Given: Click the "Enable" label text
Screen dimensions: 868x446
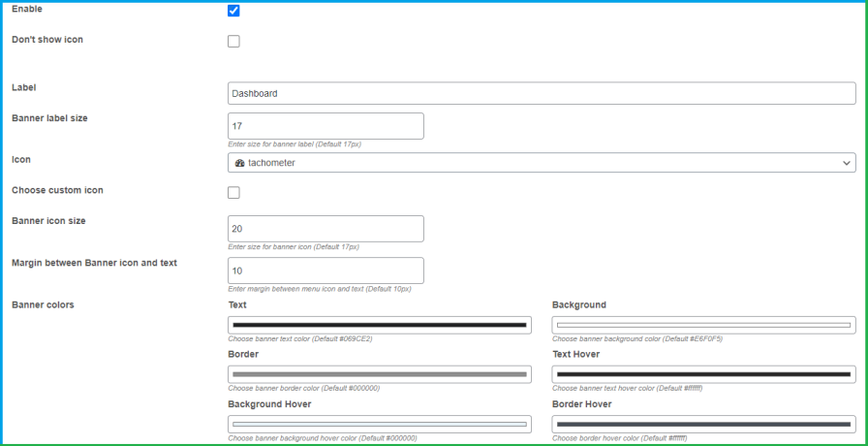Looking at the screenshot, I should pos(27,9).
